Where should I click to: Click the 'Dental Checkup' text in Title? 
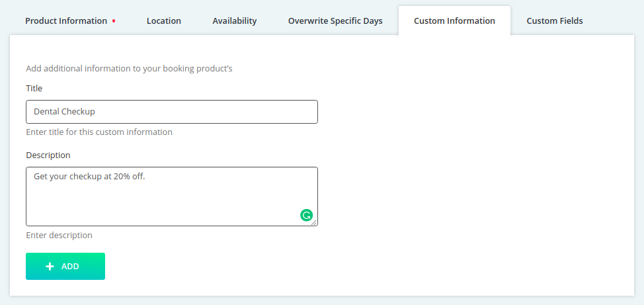pos(65,111)
